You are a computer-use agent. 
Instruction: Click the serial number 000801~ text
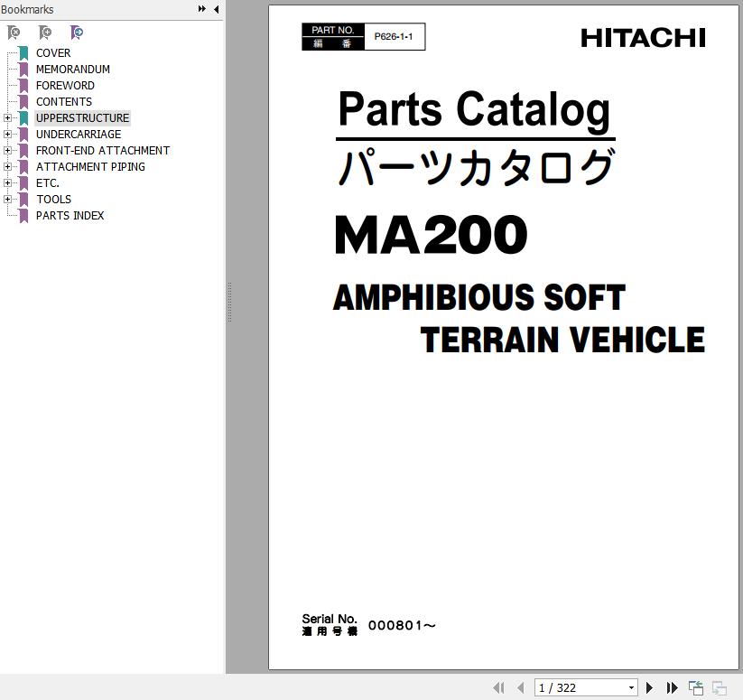tap(402, 626)
